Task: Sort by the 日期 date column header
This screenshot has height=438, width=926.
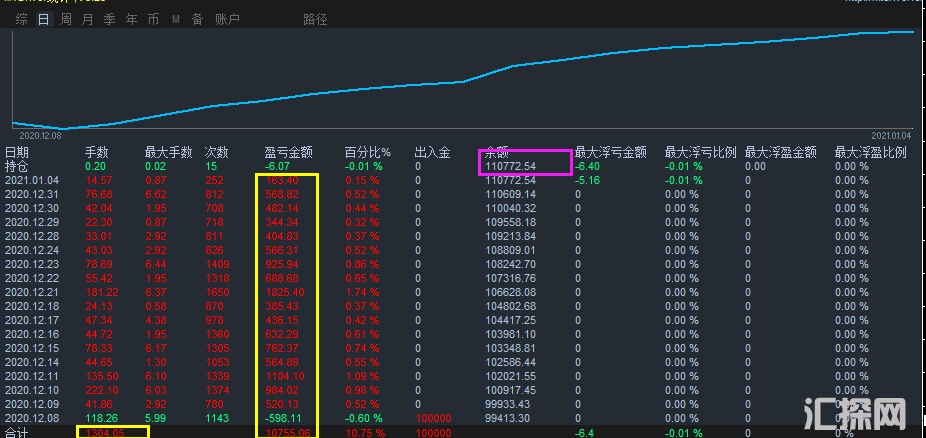Action: tap(17, 152)
